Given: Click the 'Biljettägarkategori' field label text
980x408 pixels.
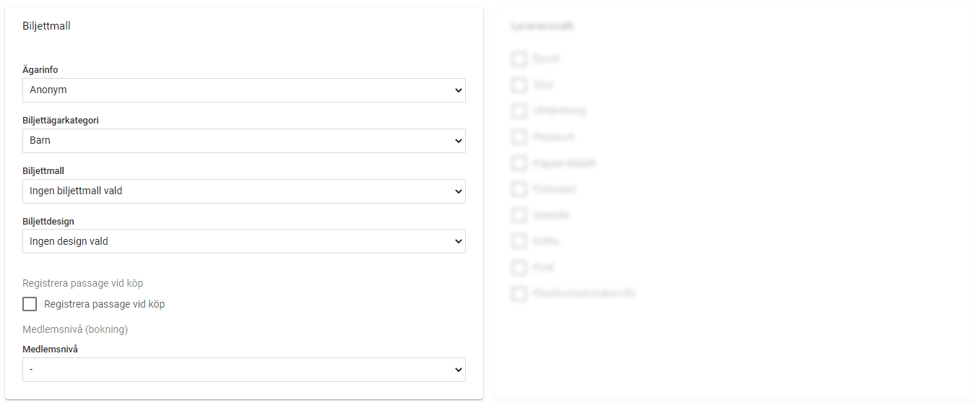Looking at the screenshot, I should (61, 121).
